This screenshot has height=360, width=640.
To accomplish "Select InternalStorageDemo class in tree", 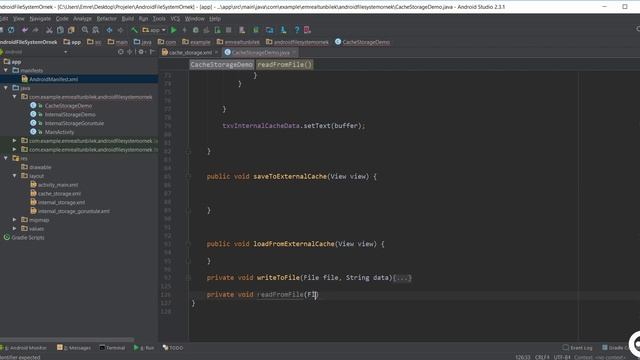I will coord(70,114).
